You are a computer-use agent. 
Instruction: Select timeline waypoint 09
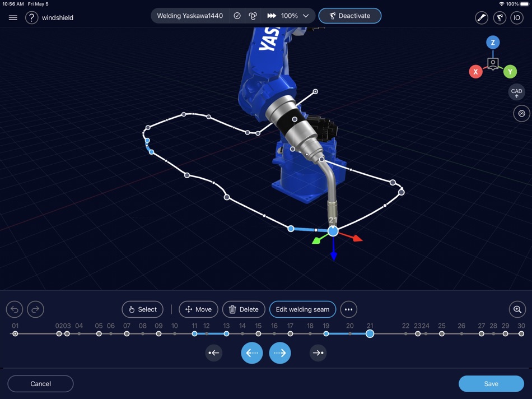click(158, 334)
